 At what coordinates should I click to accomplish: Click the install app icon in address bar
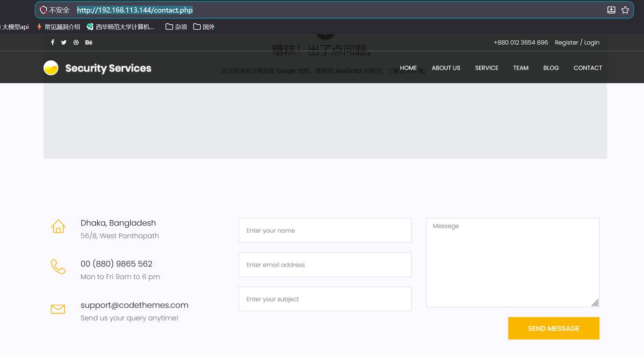(611, 10)
